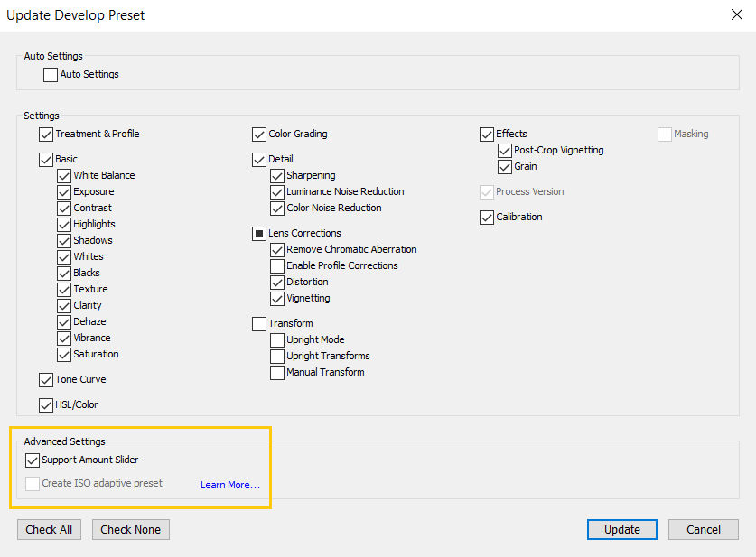Toggle the HSL/Color setting
The width and height of the screenshot is (756, 557).
click(x=45, y=404)
